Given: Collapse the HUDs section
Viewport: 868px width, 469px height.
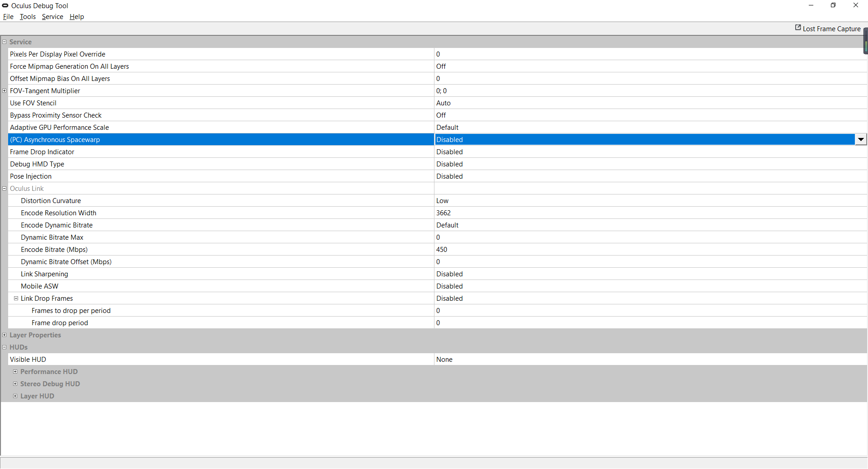Looking at the screenshot, I should pyautogui.click(x=5, y=347).
